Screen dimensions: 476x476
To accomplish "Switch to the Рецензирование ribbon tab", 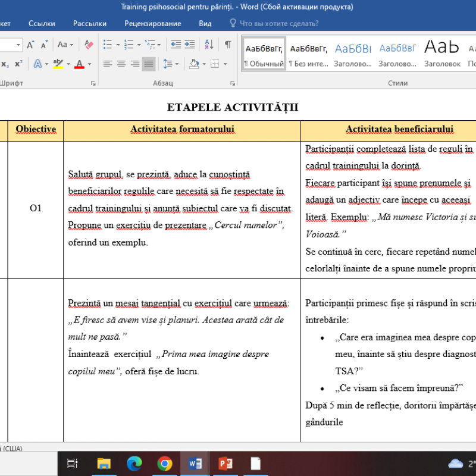I will pyautogui.click(x=152, y=23).
